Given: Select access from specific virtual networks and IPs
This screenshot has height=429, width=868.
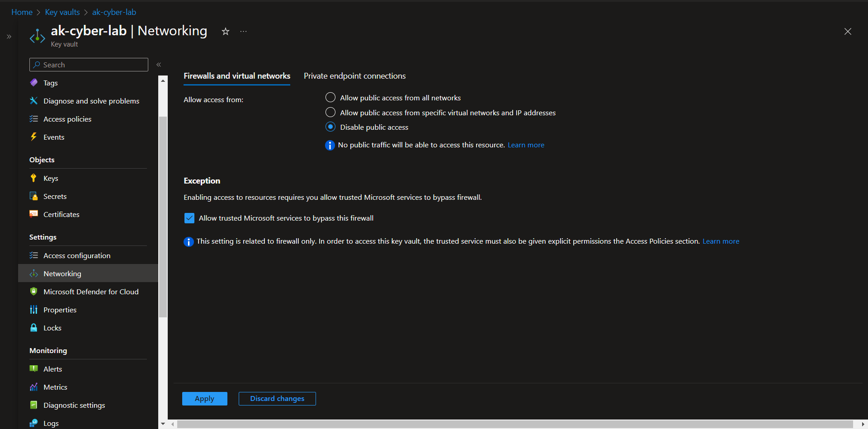Looking at the screenshot, I should pyautogui.click(x=330, y=112).
